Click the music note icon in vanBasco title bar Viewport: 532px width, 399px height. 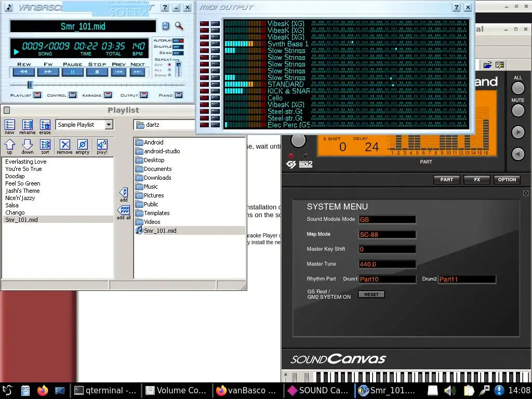click(x=8, y=7)
